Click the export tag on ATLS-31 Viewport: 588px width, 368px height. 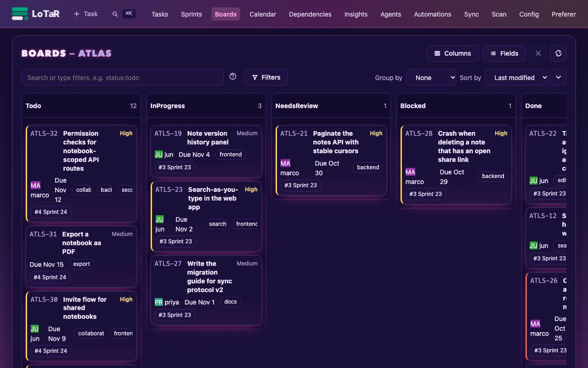coord(82,264)
